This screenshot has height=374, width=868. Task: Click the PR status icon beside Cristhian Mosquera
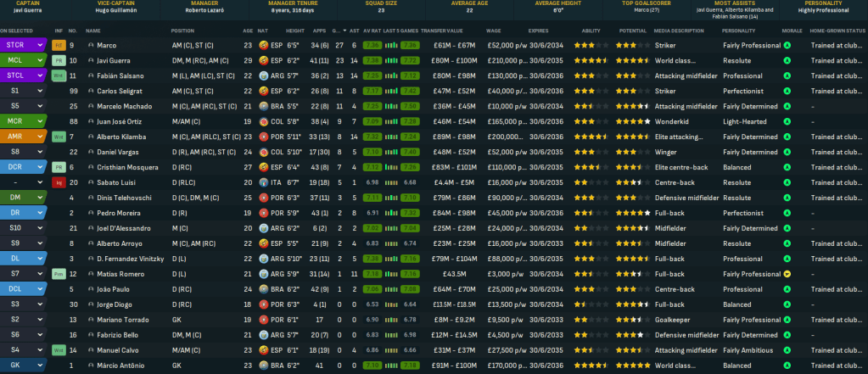coord(59,167)
